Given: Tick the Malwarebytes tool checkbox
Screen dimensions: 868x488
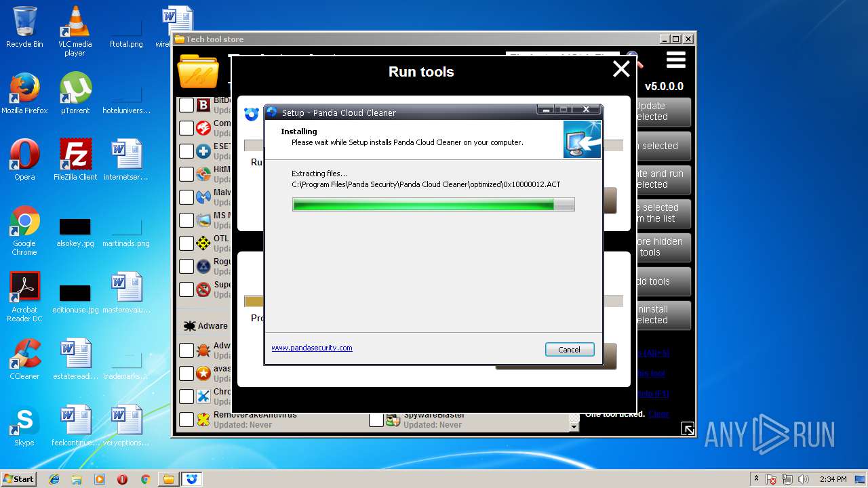Looking at the screenshot, I should pos(186,197).
